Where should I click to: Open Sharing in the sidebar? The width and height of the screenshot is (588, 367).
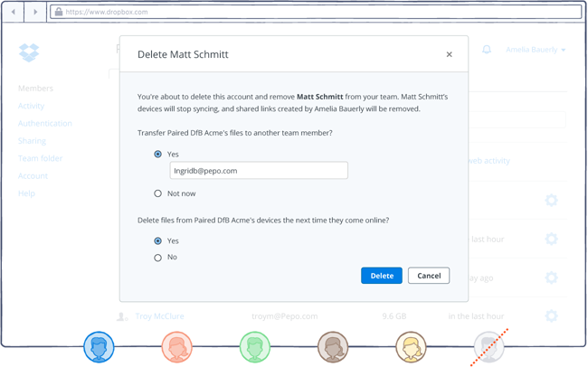tap(33, 141)
